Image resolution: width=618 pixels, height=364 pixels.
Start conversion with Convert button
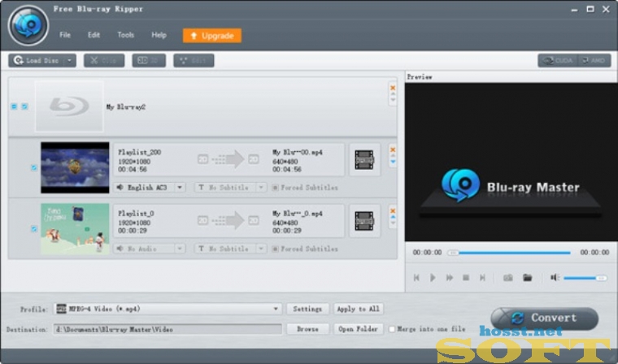(545, 318)
